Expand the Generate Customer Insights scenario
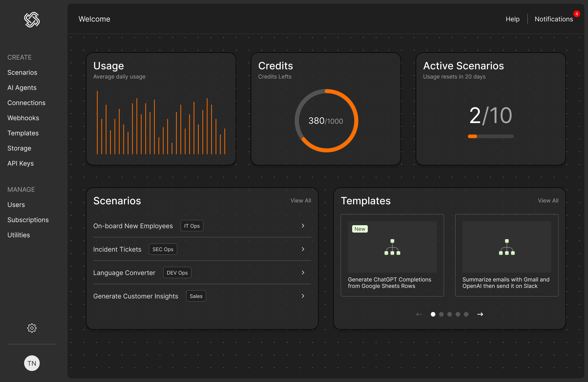Image resolution: width=588 pixels, height=382 pixels. [303, 296]
